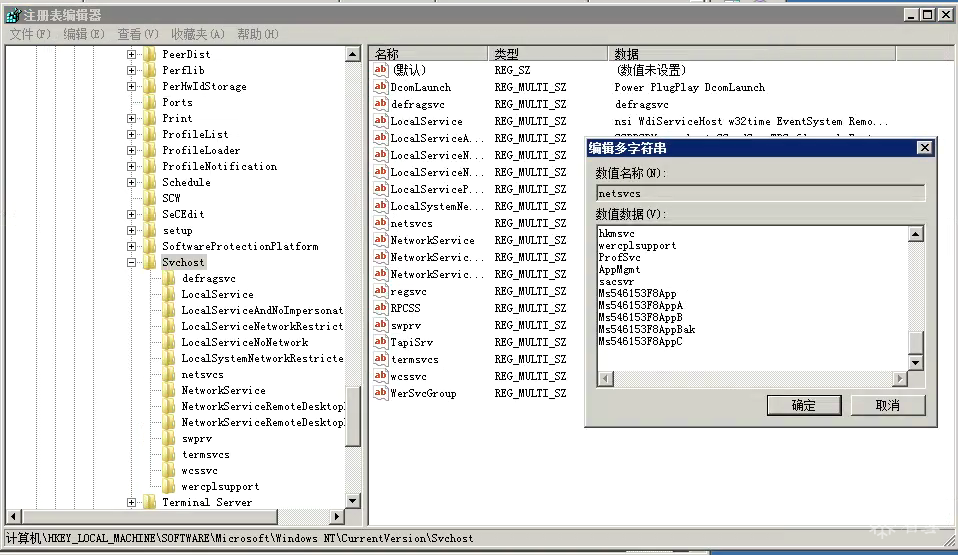The height and width of the screenshot is (555, 958).
Task: Click the value data scroll right arrow
Action: click(x=899, y=378)
